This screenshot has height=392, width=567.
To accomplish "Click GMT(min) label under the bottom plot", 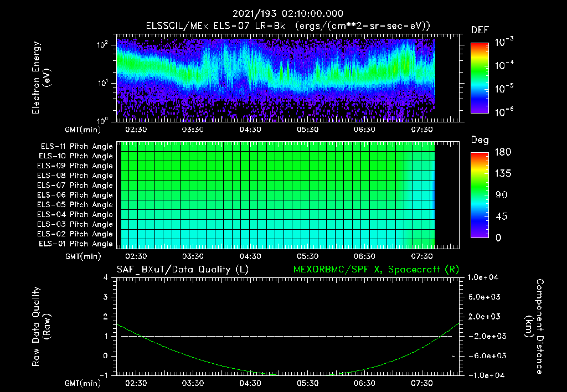I will pyautogui.click(x=83, y=383).
